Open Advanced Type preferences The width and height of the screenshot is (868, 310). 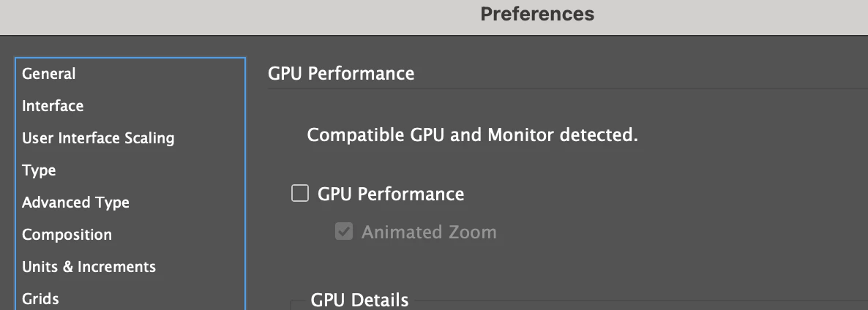pyautogui.click(x=75, y=203)
